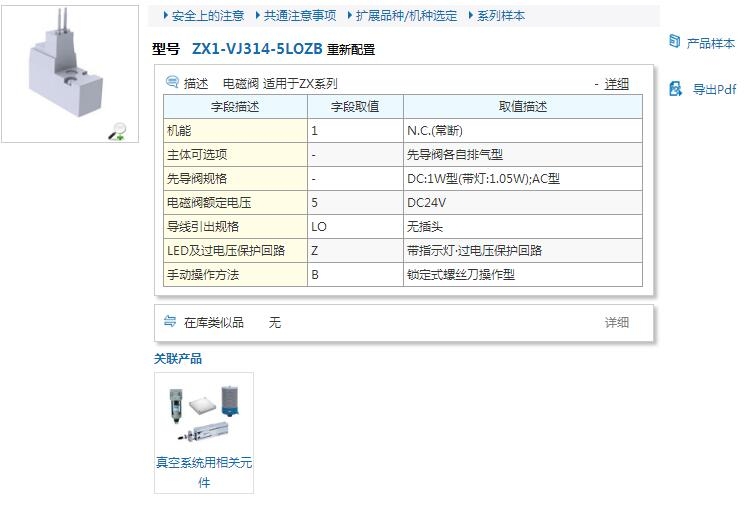
Task: Open the 共通注意事项 tab
Action: pos(300,16)
